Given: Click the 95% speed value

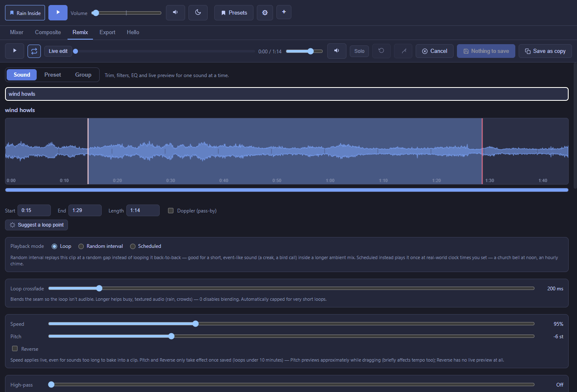Looking at the screenshot, I should click(558, 324).
